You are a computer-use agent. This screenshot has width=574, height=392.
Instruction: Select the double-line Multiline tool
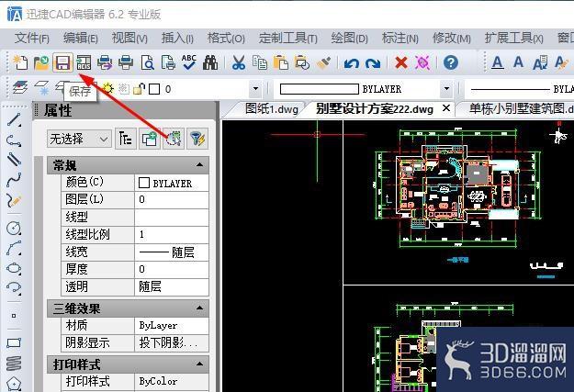click(x=14, y=160)
